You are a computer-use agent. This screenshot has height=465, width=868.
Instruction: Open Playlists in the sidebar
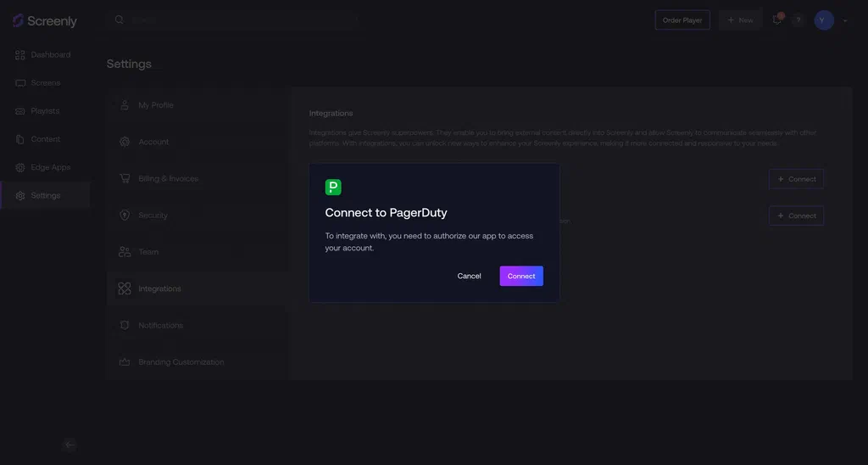coord(45,111)
